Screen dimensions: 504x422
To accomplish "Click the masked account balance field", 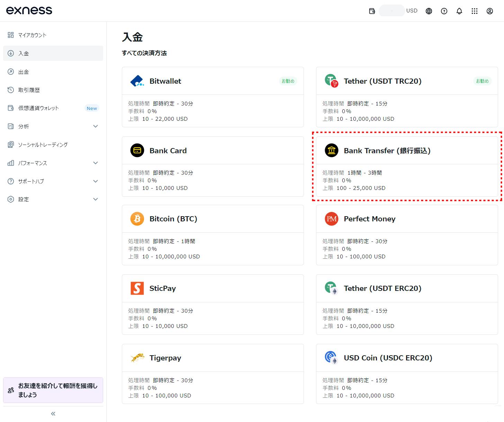I will tap(392, 11).
